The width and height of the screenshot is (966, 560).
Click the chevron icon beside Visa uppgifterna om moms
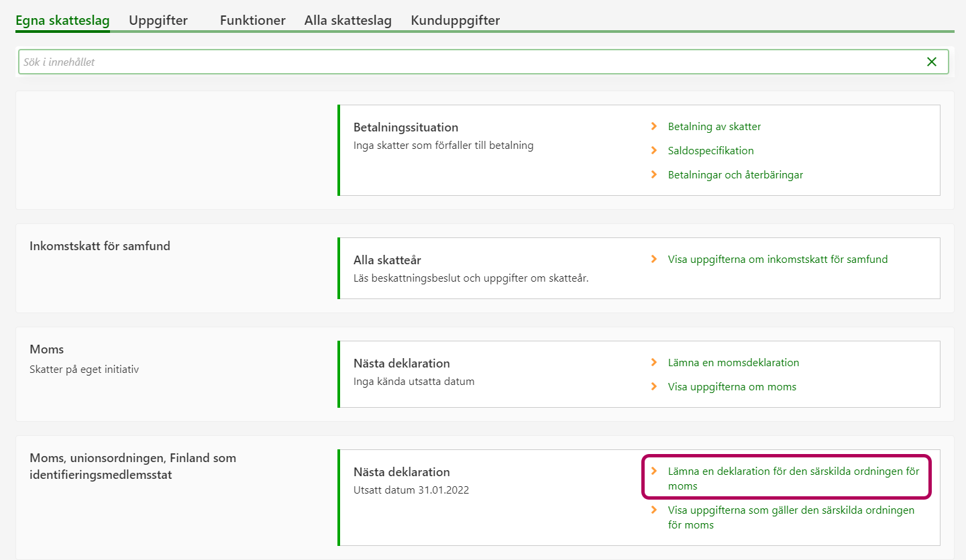point(654,386)
